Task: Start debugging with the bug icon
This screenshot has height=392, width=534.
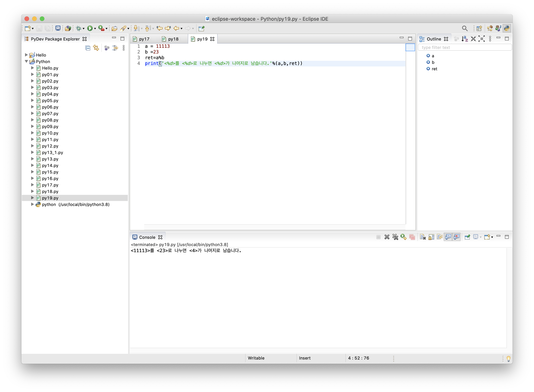Action: point(78,28)
